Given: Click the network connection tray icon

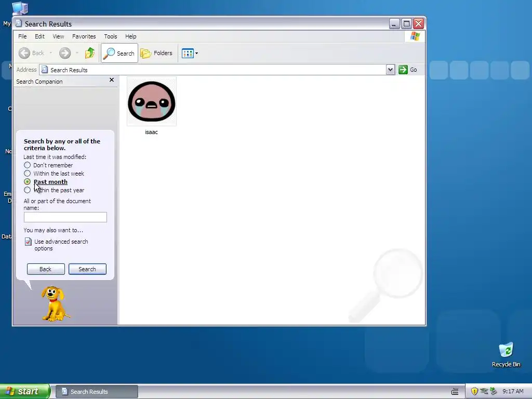Looking at the screenshot, I should point(484,392).
